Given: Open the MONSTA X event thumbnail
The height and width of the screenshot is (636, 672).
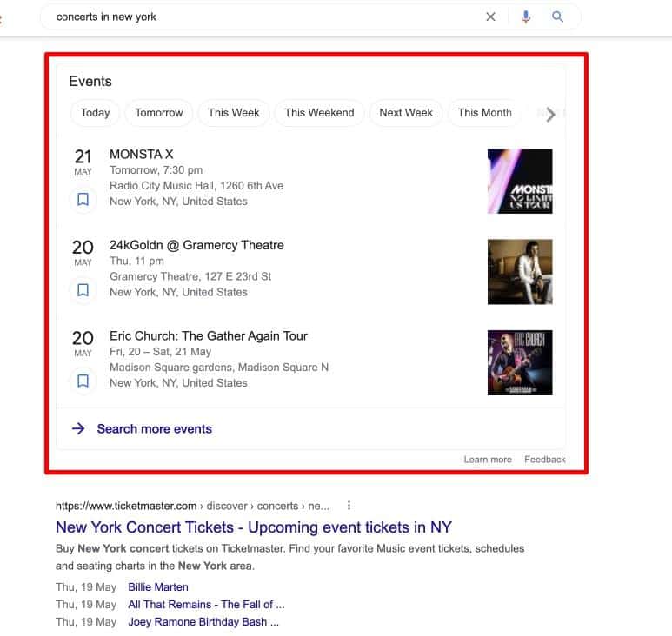Looking at the screenshot, I should point(520,181).
